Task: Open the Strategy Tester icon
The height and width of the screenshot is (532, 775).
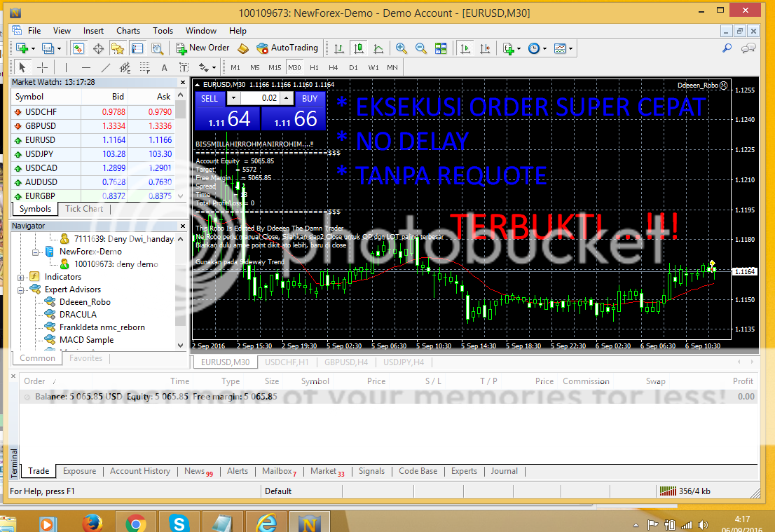Action: pyautogui.click(x=158, y=48)
